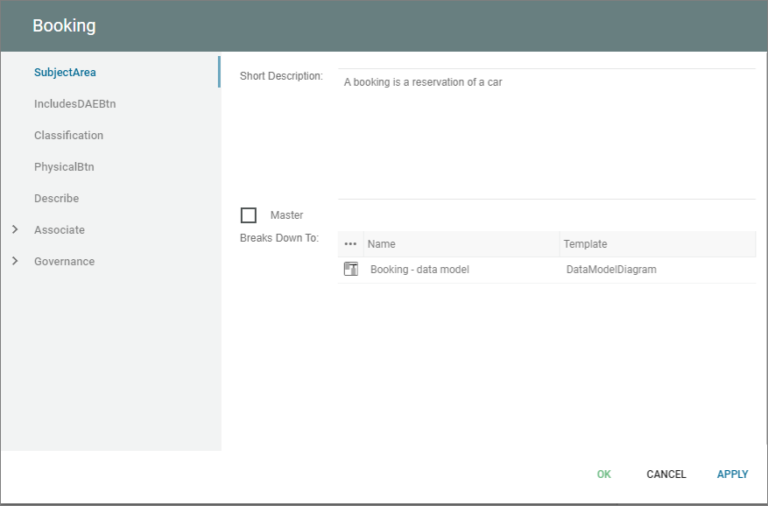
Task: Click the data model diagram icon
Action: tap(351, 269)
